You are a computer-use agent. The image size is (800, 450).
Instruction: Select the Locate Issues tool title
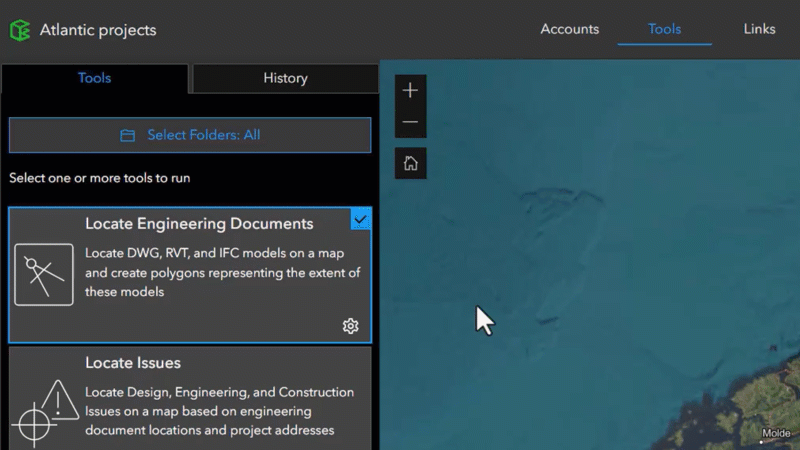pos(133,363)
